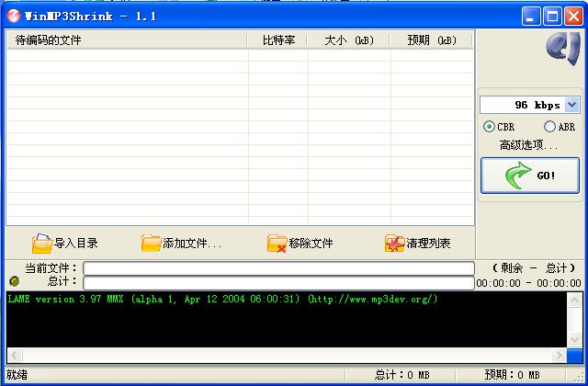
Task: Click log horizontal scroll right arrow
Action: pyautogui.click(x=560, y=355)
